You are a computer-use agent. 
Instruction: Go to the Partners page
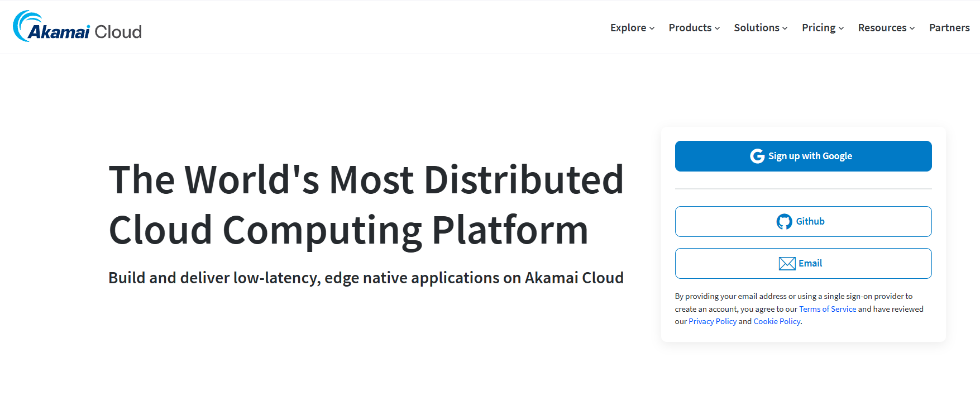point(949,27)
